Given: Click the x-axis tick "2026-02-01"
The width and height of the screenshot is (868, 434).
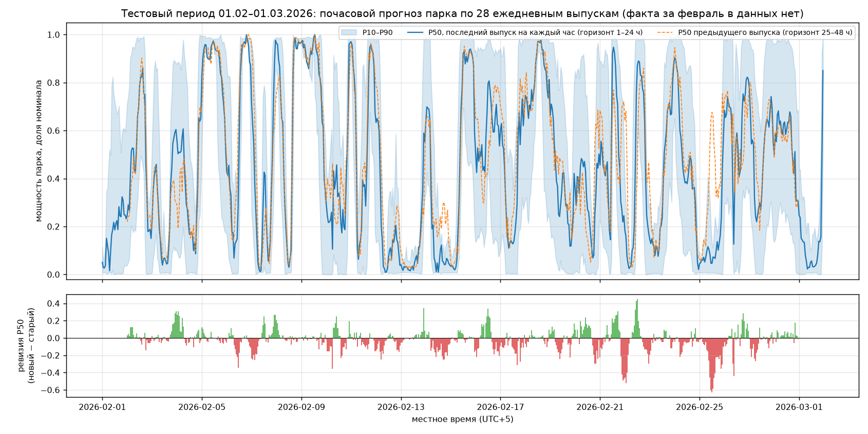Looking at the screenshot, I should pyautogui.click(x=102, y=407).
